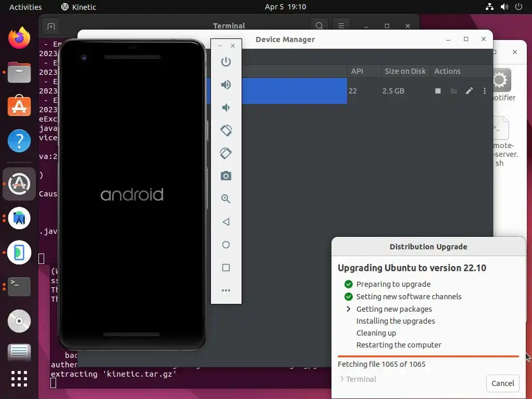Stop the running virtual device in Device Manager
Screen dimensions: 532x399
click(438, 91)
